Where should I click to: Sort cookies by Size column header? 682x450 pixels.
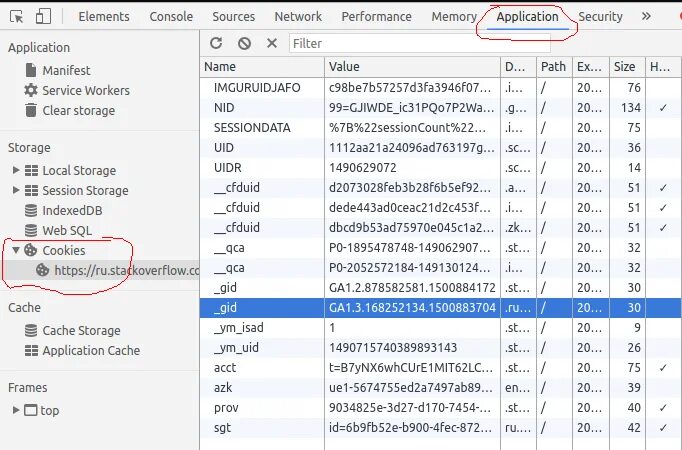[x=627, y=67]
